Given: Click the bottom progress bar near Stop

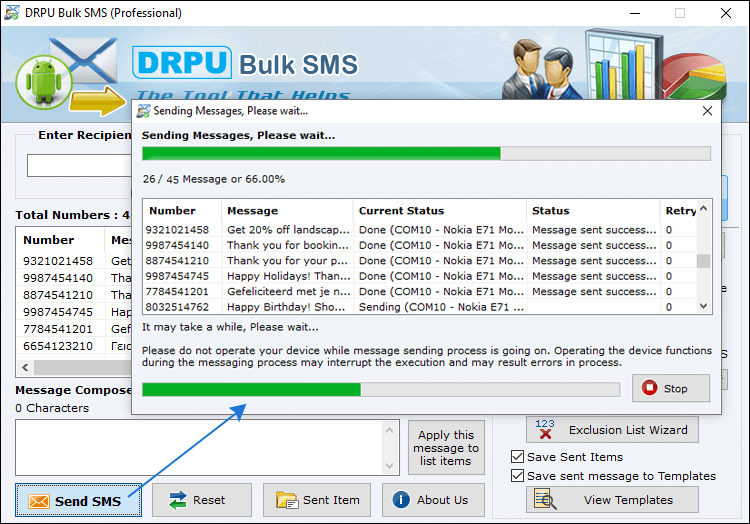Looking at the screenshot, I should (x=381, y=389).
